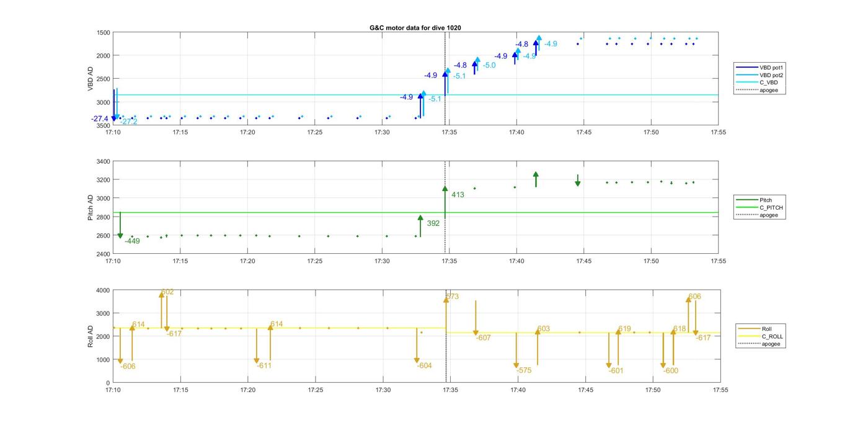Click the 'Pitch AD' y-axis label

91,208
